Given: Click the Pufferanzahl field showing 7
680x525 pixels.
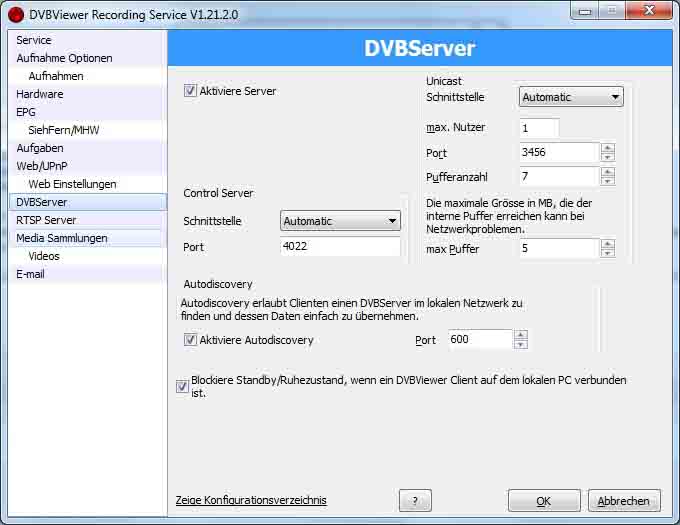Looking at the screenshot, I should (559, 176).
